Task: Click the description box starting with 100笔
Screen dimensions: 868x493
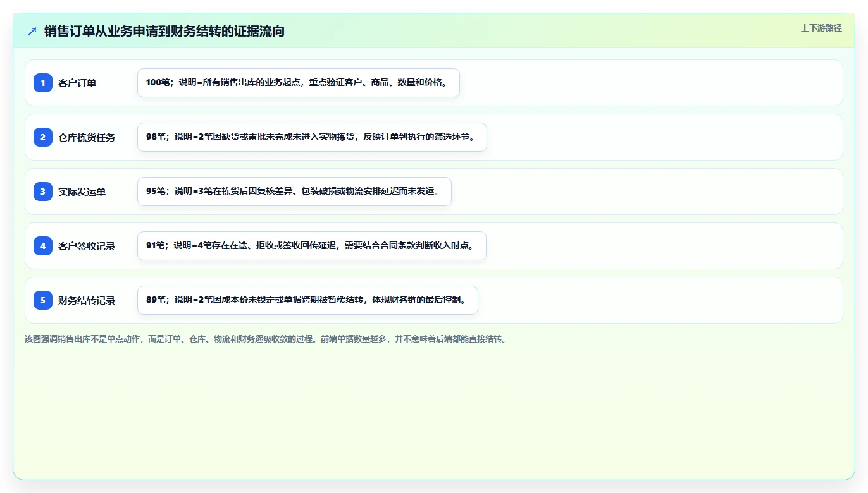Action: pyautogui.click(x=299, y=83)
